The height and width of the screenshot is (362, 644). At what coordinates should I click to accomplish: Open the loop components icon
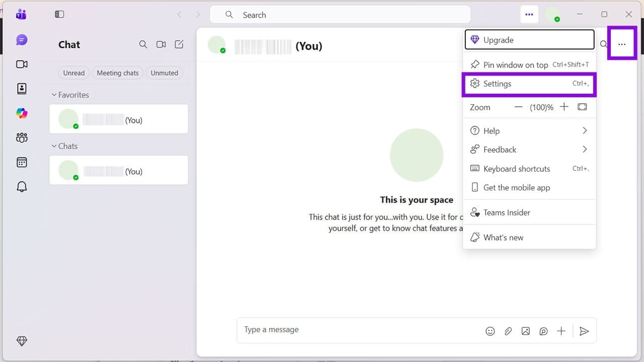(543, 331)
